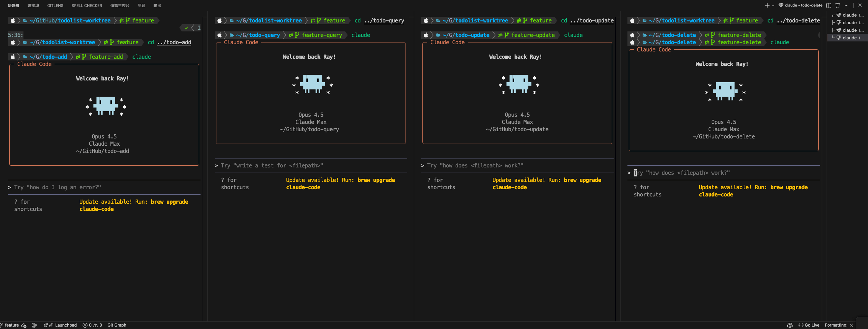This screenshot has height=329, width=868.
Task: Open Git Graph from the status bar
Action: 117,325
